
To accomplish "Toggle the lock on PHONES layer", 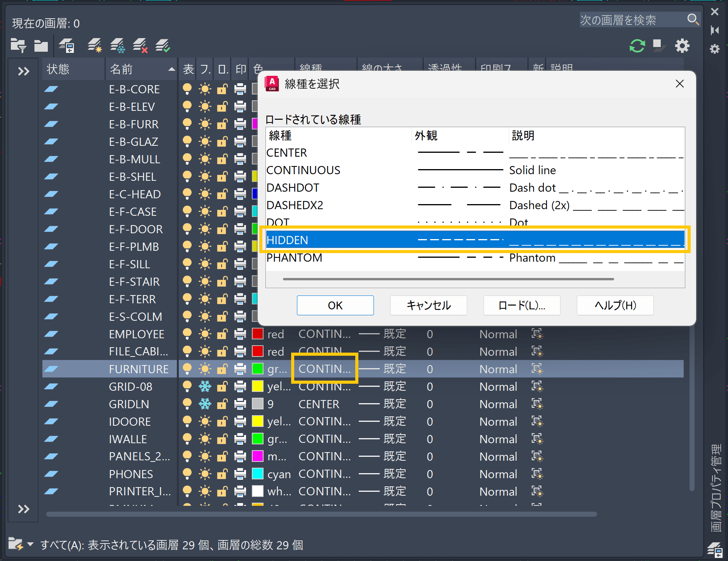I will (222, 474).
